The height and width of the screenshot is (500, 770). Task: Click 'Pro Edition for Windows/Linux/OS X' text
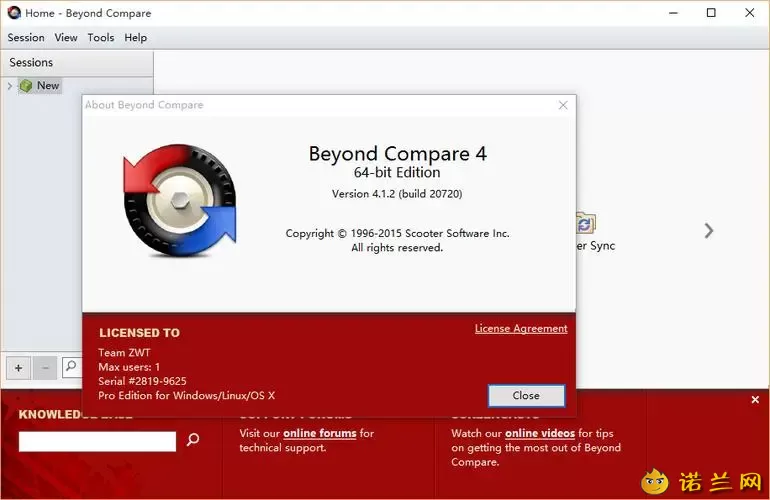tap(187, 395)
